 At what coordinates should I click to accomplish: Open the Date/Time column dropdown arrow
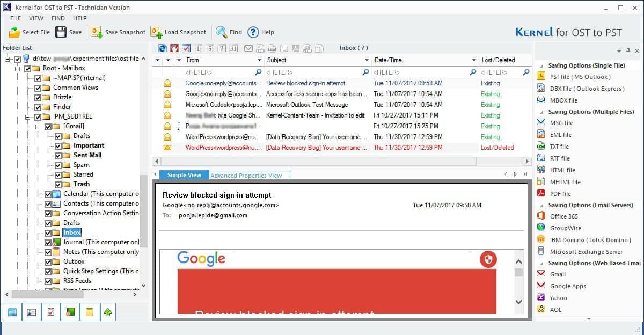[x=474, y=60]
